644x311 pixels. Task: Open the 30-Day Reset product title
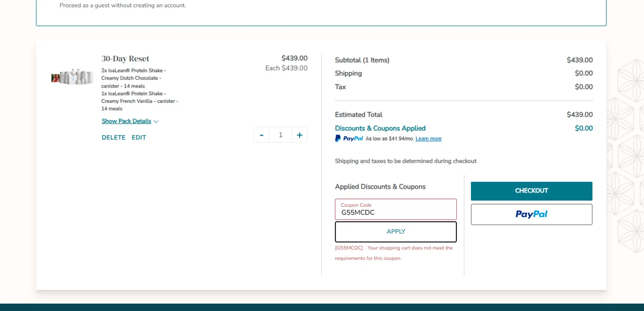point(125,58)
